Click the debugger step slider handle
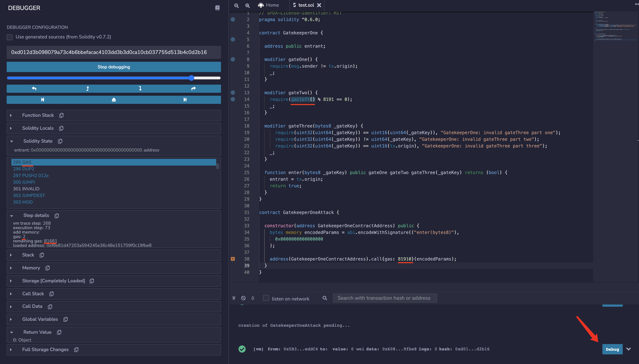 tap(191, 78)
